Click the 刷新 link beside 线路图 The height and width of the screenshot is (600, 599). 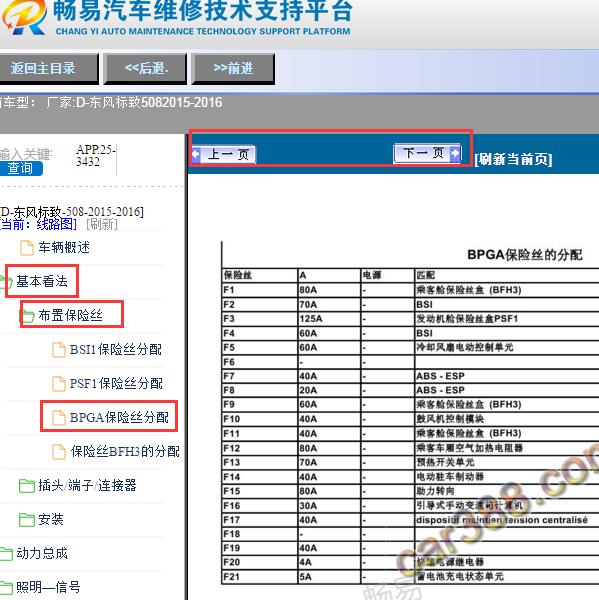102,224
